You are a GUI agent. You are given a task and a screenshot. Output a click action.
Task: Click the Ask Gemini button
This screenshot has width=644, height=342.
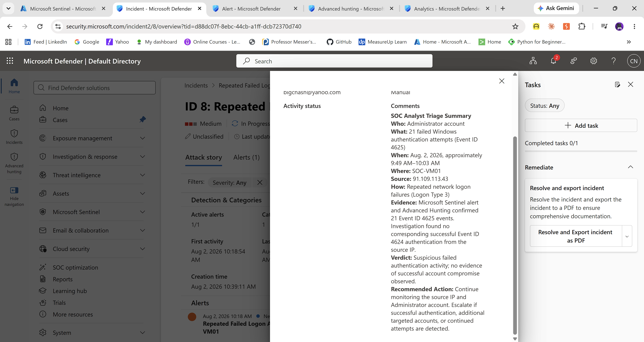pyautogui.click(x=556, y=8)
